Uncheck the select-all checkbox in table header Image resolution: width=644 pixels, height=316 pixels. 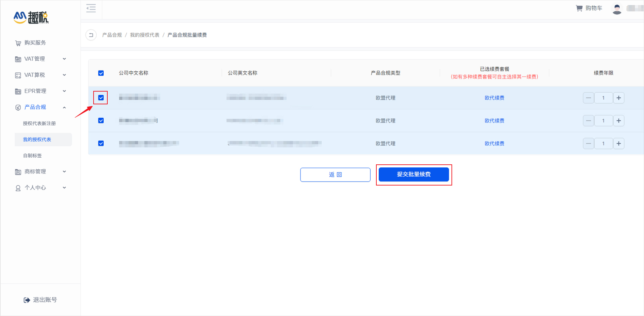pyautogui.click(x=101, y=73)
